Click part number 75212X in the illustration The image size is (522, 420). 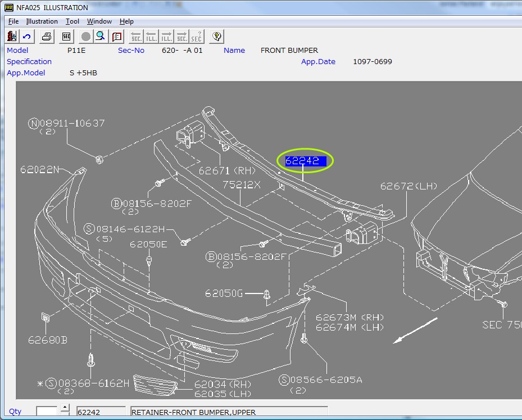tap(241, 184)
